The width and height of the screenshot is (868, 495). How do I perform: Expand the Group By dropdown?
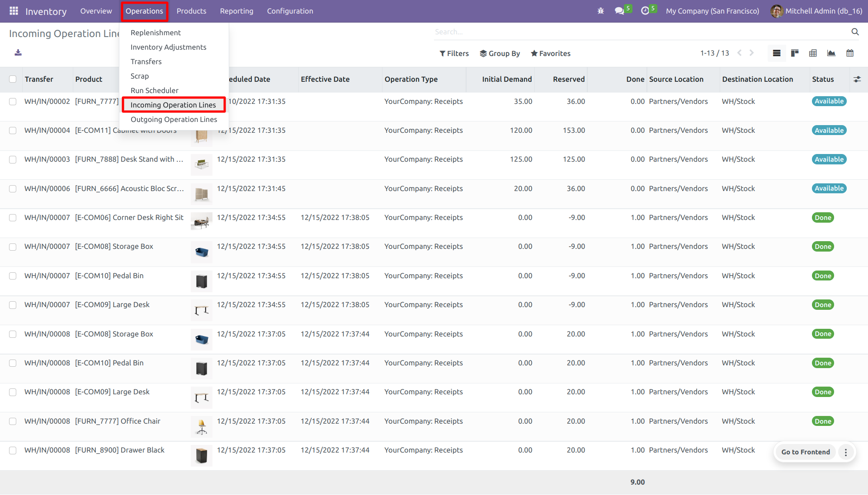(500, 53)
